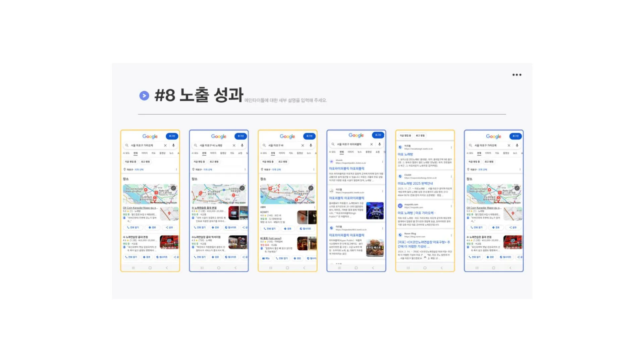
Task: Click the microphone icon in the '서울 마포구 하이퍼블릭' search
Action: [380, 144]
